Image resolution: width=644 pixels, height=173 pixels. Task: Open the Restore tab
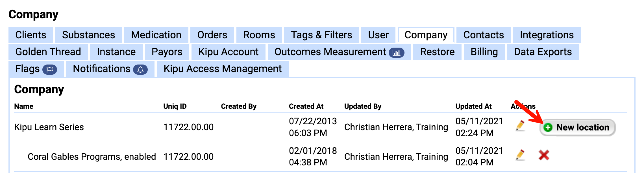tap(438, 52)
